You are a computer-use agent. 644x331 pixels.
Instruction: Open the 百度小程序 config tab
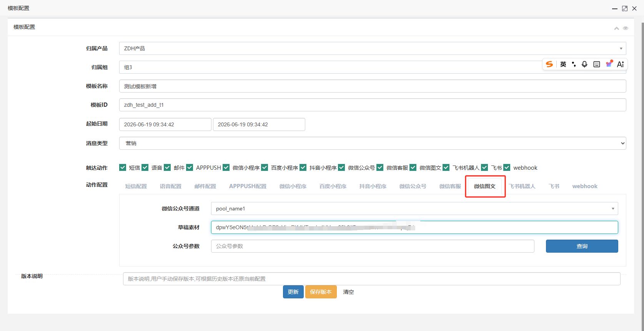(x=333, y=186)
